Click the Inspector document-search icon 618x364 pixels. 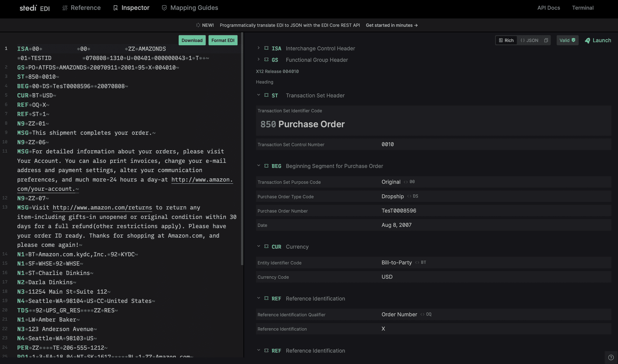tap(116, 8)
